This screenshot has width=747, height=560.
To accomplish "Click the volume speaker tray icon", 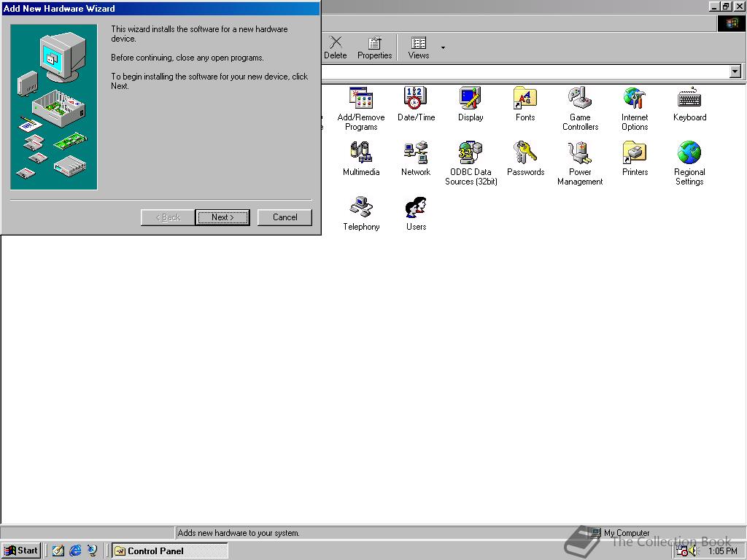I will point(693,551).
